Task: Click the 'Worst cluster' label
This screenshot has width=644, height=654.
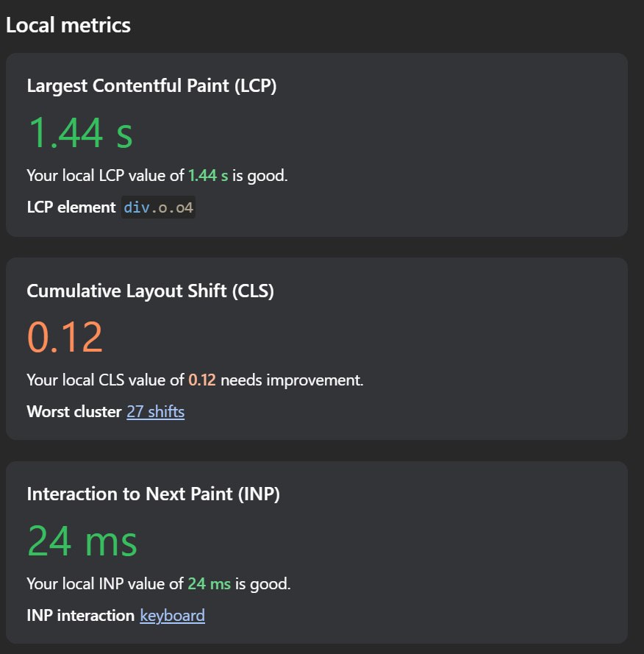Action: click(74, 412)
